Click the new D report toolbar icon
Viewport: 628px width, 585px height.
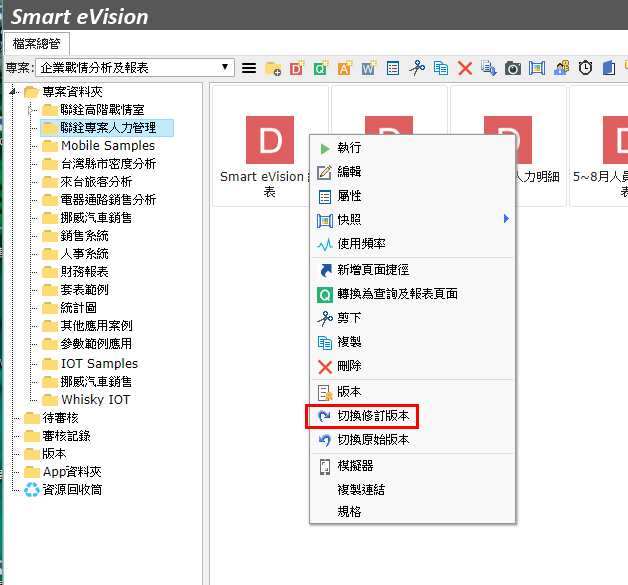pos(297,68)
